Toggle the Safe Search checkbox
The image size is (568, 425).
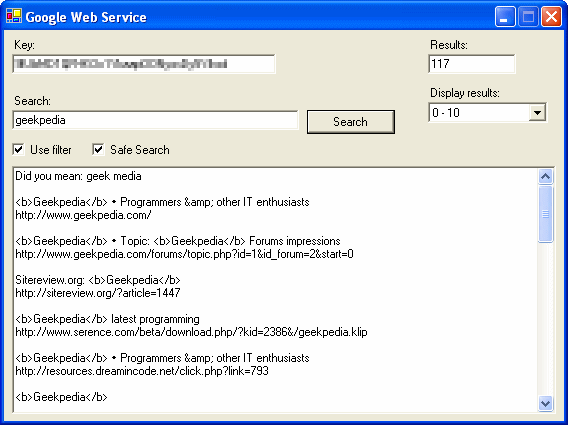pyautogui.click(x=98, y=150)
